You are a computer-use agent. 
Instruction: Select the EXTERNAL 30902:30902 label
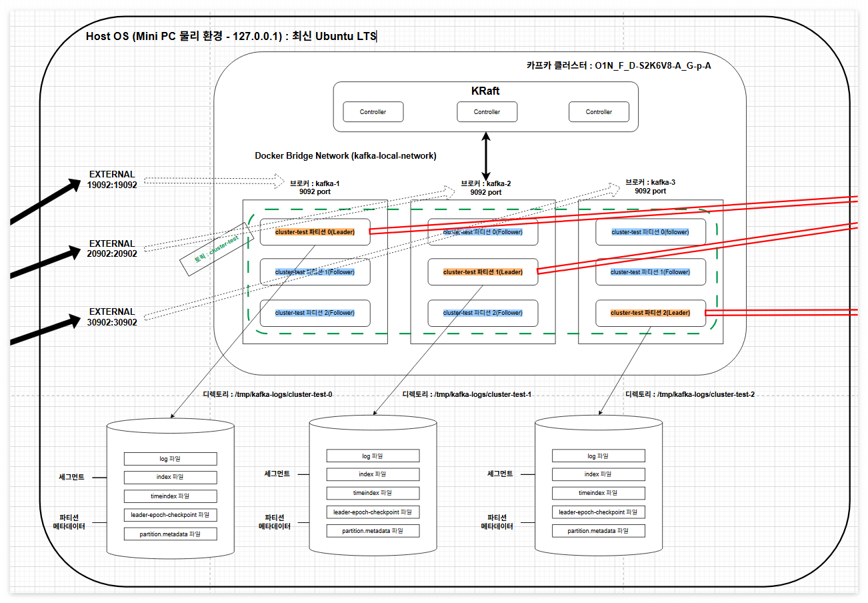click(113, 317)
